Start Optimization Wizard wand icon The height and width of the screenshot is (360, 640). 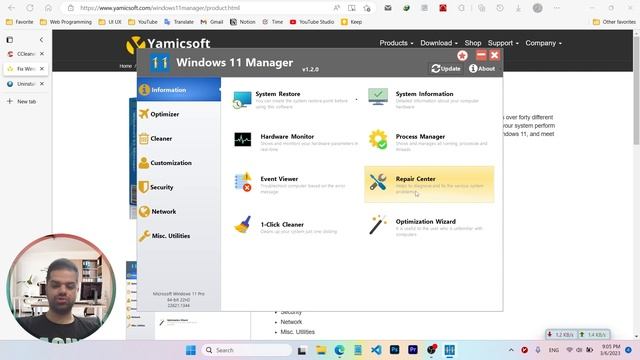coord(378,224)
